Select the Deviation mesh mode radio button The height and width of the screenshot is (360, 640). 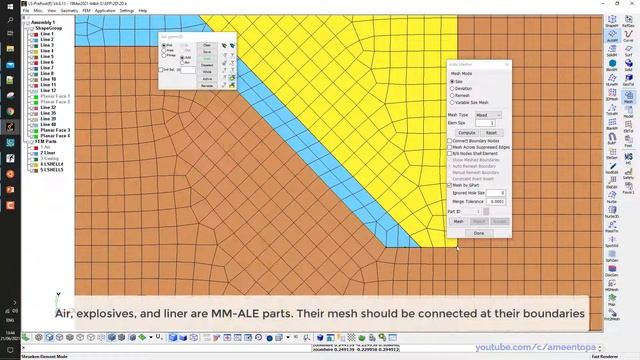point(452,89)
